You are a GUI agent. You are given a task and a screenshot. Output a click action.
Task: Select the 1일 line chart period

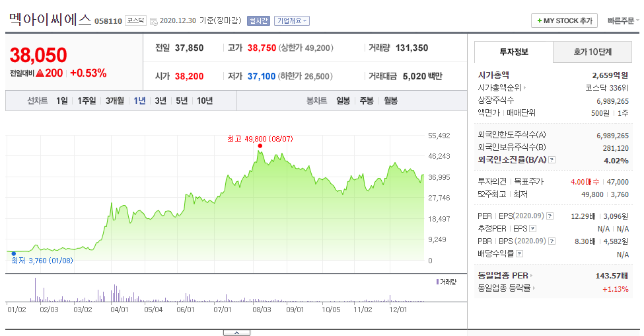click(62, 101)
